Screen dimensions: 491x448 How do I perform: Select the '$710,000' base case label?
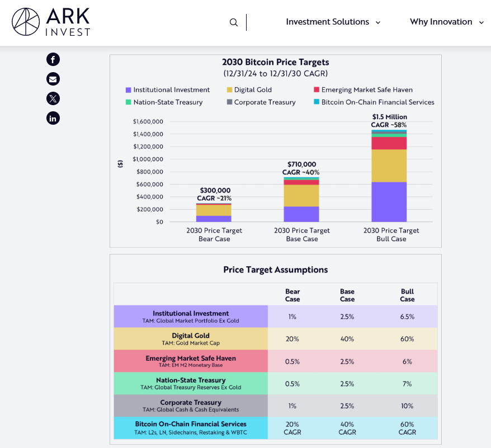pos(301,164)
